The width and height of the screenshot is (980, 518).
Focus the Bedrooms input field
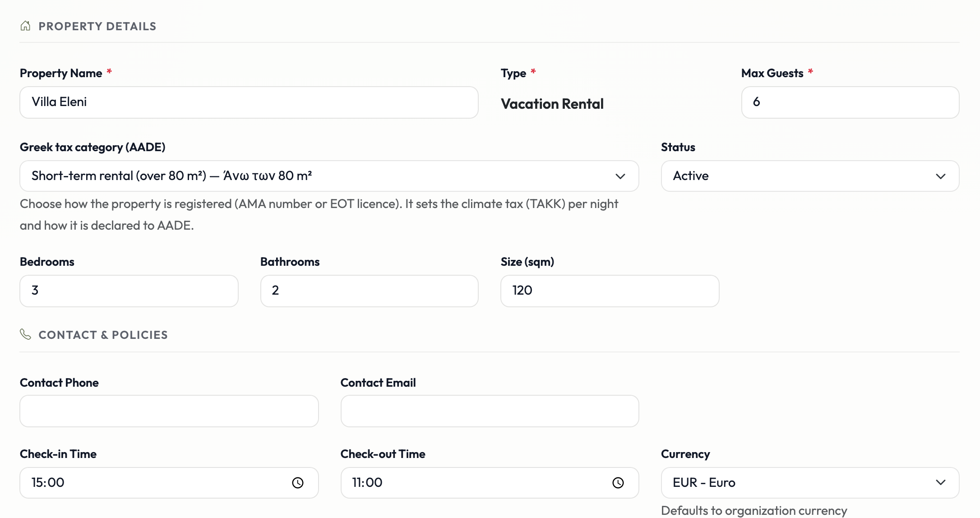(x=129, y=291)
